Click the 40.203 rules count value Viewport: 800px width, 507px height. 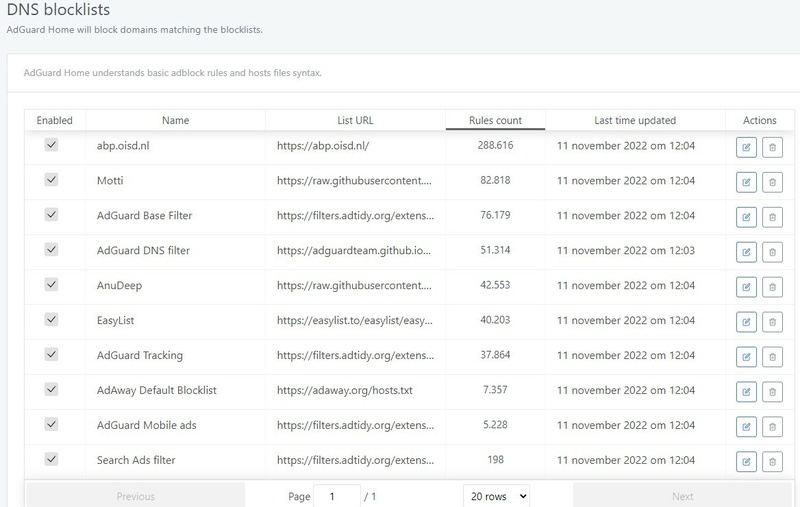point(495,320)
